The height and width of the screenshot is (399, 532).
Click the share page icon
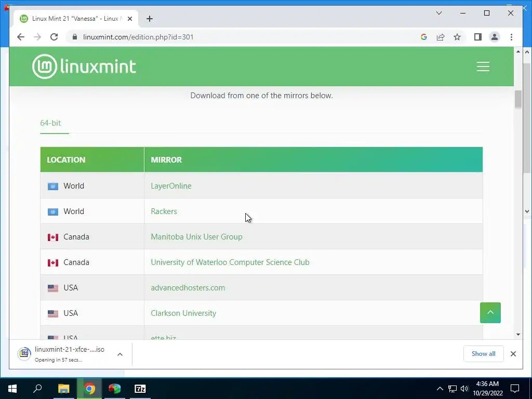[x=441, y=37]
